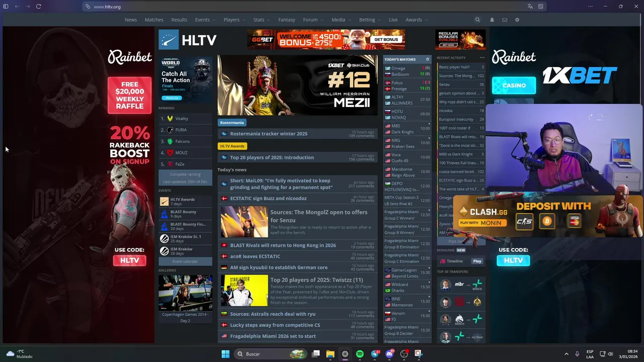
Task: Click the Windows Start button
Action: pos(225,354)
